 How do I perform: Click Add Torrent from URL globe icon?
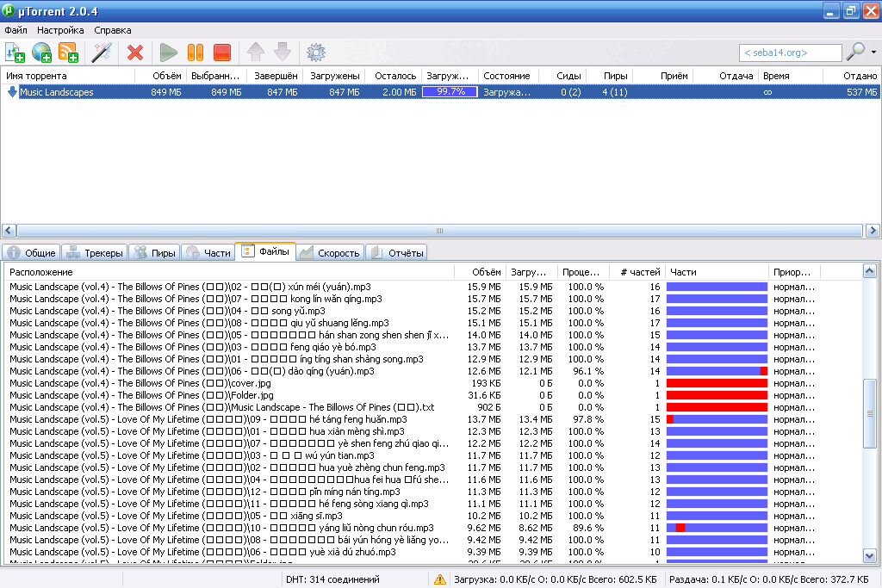pyautogui.click(x=41, y=53)
